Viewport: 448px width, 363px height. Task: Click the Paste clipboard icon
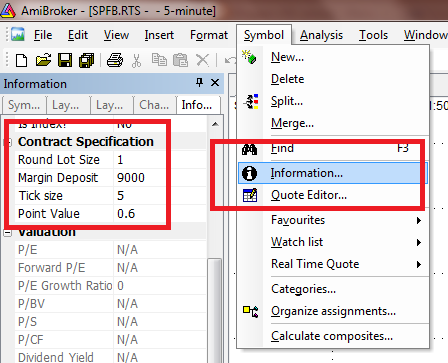(180, 60)
